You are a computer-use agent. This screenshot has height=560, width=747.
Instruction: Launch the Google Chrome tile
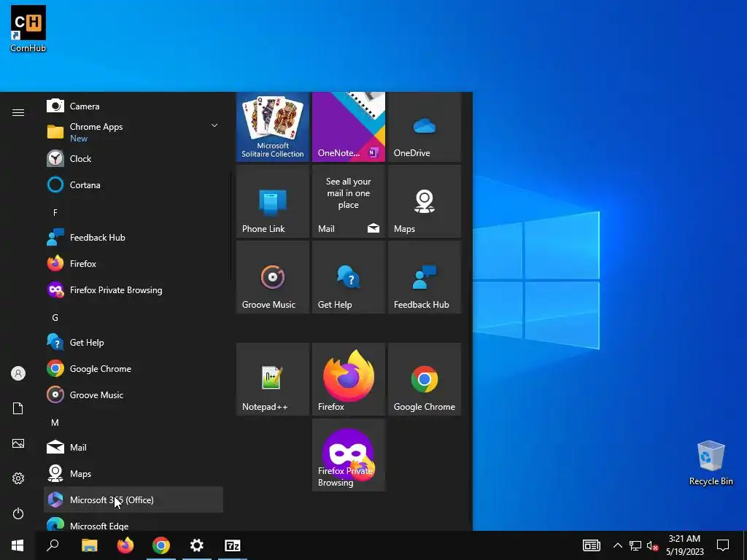coord(425,379)
